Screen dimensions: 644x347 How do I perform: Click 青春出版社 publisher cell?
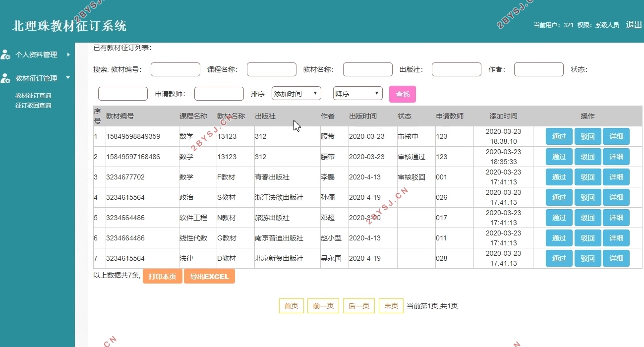point(287,177)
